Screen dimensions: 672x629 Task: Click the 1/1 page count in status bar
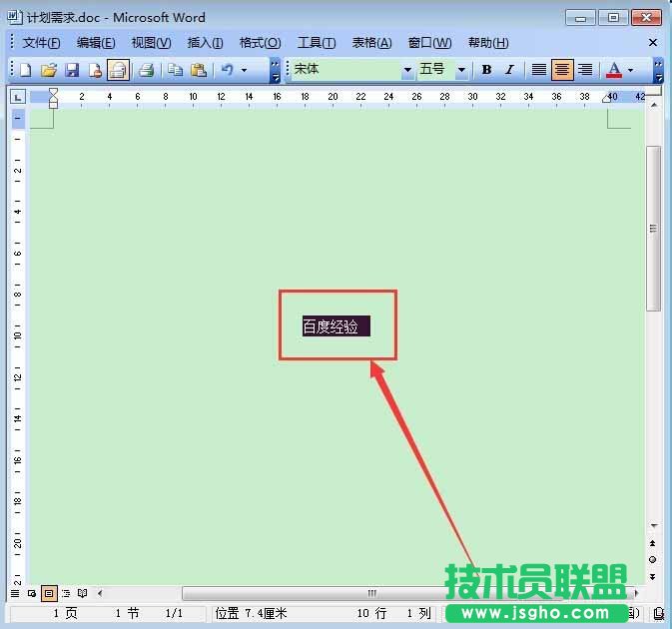click(174, 614)
